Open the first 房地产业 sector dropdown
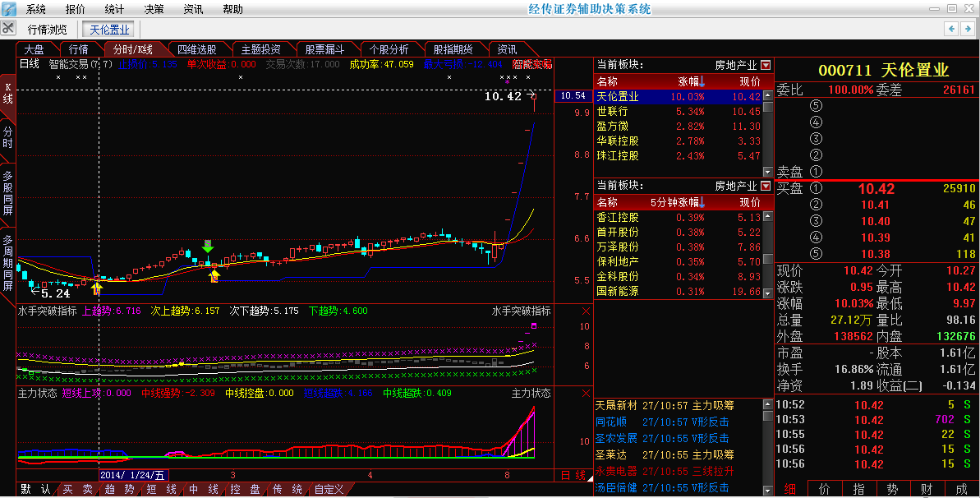 click(766, 65)
